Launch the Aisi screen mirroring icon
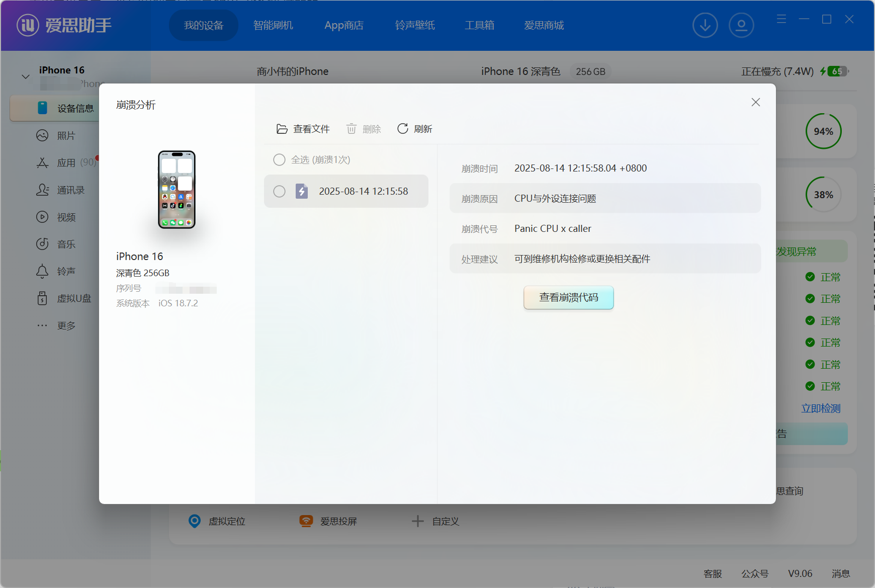This screenshot has width=875, height=588. pyautogui.click(x=306, y=521)
